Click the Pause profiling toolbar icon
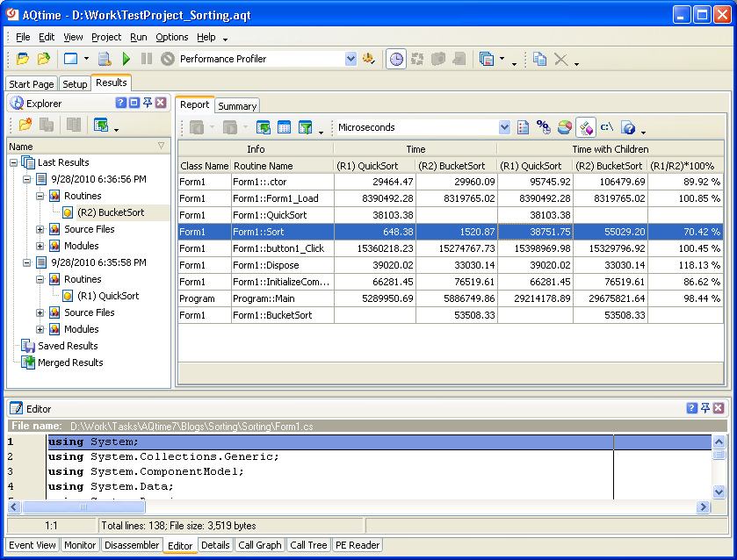This screenshot has width=737, height=560. [147, 59]
